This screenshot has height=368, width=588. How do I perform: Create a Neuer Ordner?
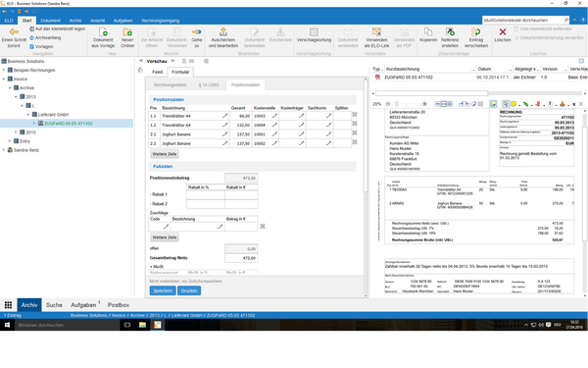pos(127,37)
